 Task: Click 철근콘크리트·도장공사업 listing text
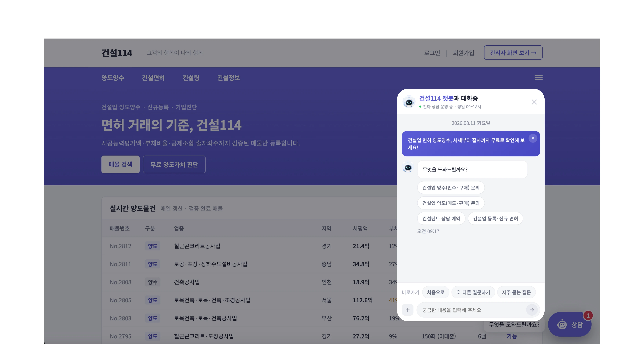coord(204,336)
